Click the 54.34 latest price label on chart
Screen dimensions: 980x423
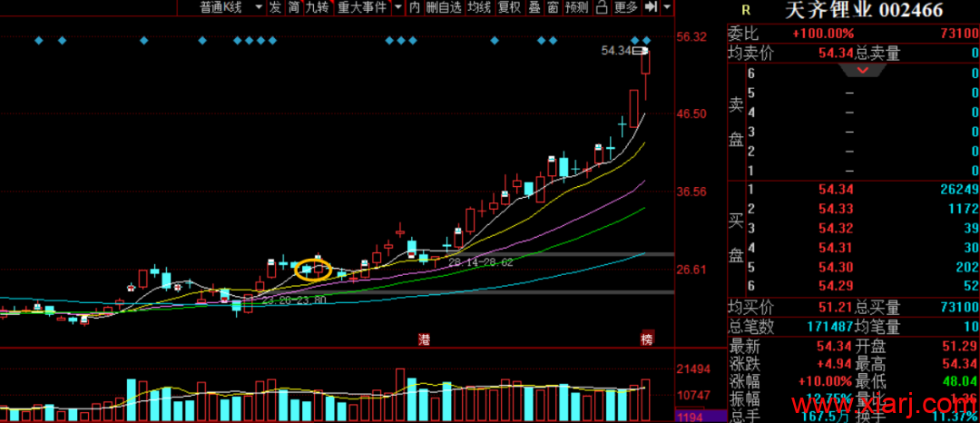615,51
